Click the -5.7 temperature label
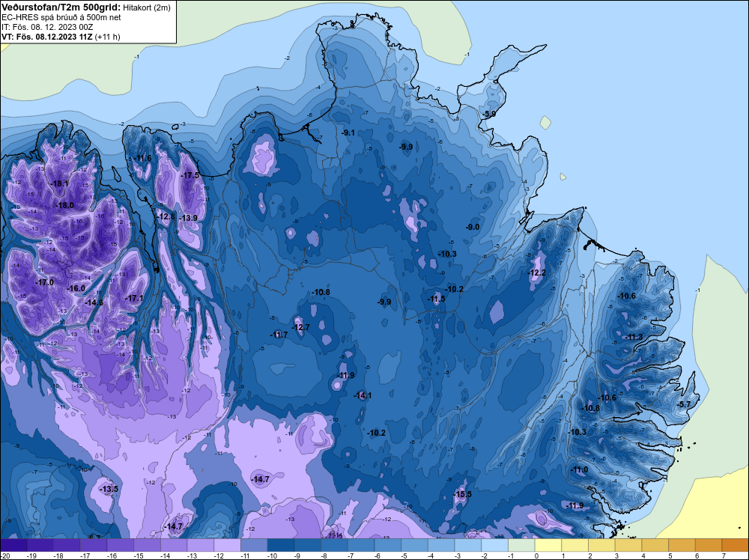 (x=684, y=404)
